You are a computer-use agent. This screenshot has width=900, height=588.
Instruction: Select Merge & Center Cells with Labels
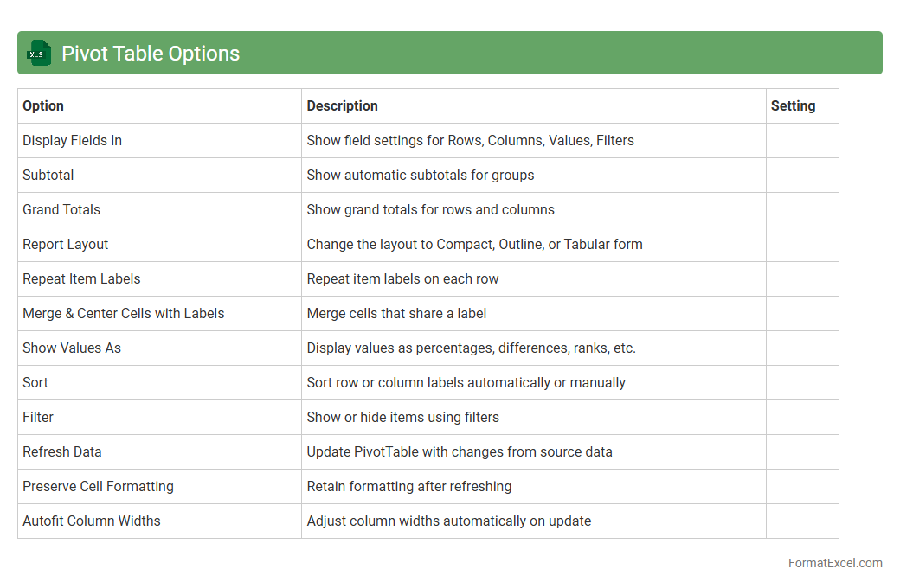coord(124,313)
